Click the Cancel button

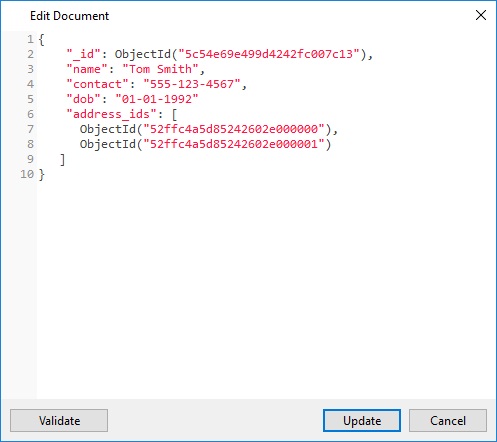coord(448,421)
